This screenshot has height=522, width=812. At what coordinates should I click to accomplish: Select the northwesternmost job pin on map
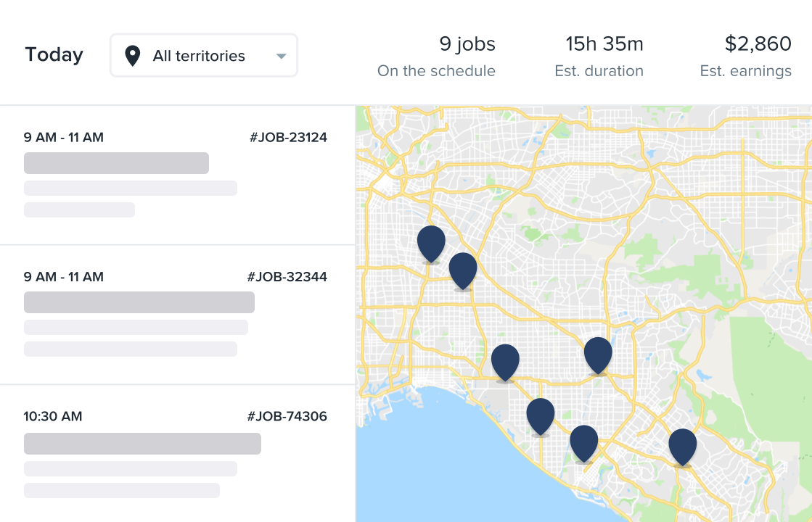[431, 241]
